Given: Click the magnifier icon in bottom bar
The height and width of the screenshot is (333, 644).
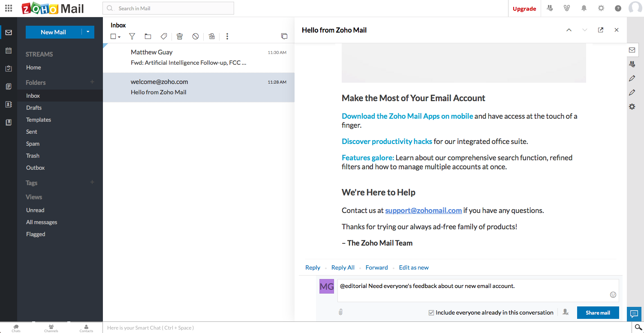Looking at the screenshot, I should 638,327.
